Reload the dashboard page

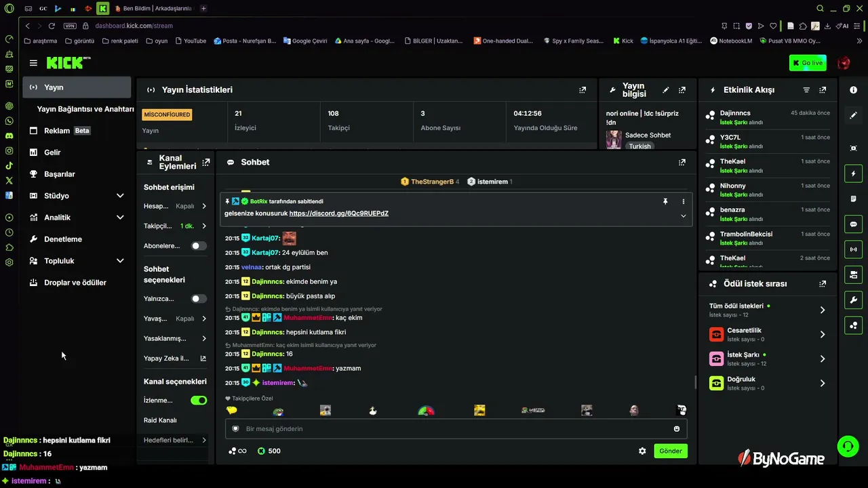coord(52,26)
